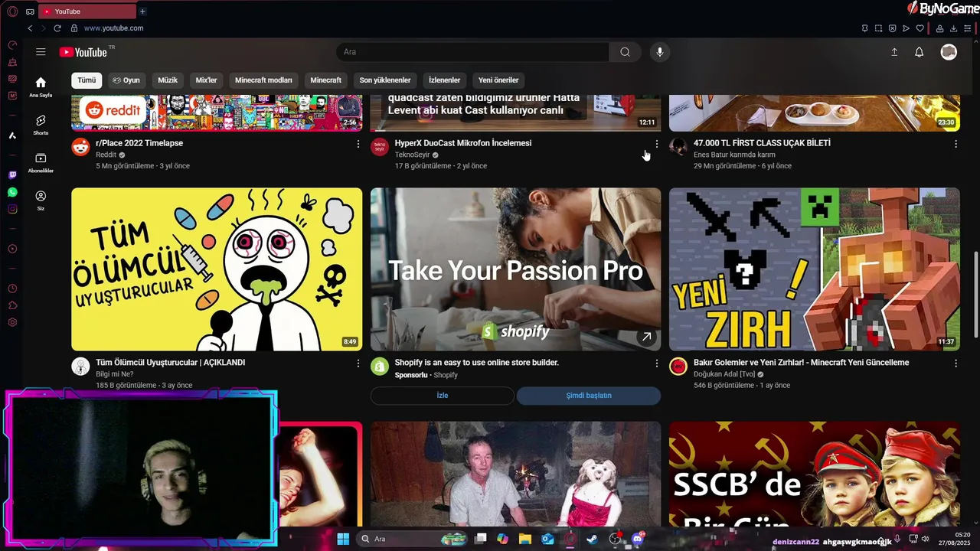Open the Windows Start menu

[x=343, y=539]
